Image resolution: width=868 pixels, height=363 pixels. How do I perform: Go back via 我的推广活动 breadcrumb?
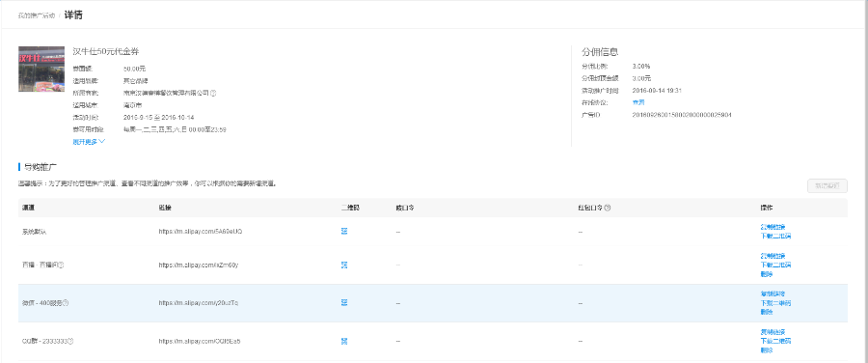tap(36, 15)
